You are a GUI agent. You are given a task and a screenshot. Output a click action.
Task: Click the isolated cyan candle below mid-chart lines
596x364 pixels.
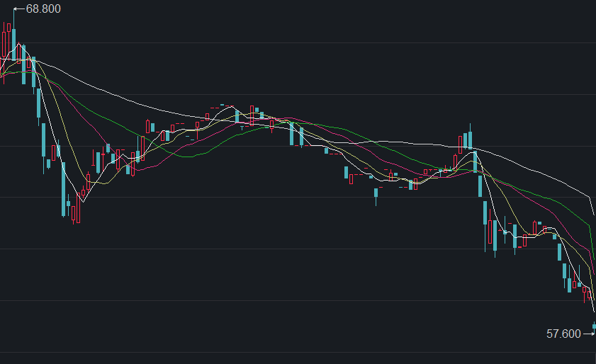376,193
